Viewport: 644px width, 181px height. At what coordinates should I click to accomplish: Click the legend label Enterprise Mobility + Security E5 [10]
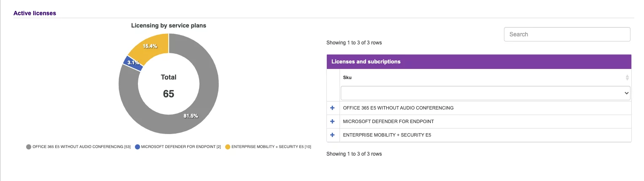(x=271, y=147)
